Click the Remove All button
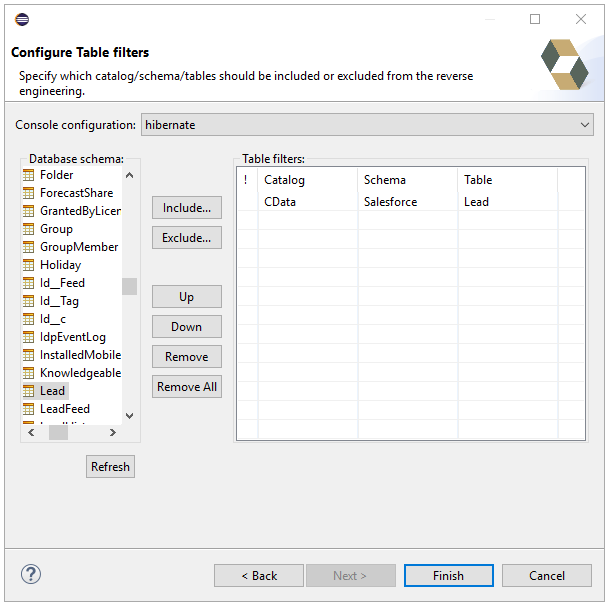611x607 pixels. tap(187, 386)
